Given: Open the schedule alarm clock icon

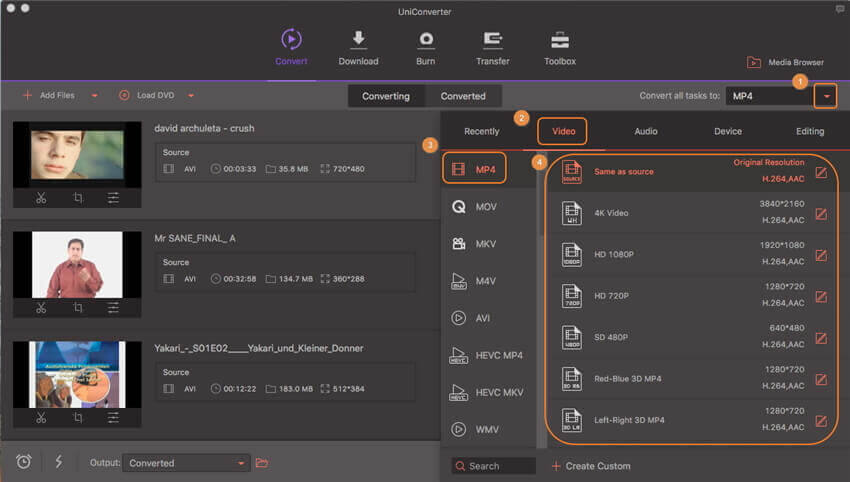Looking at the screenshot, I should coord(23,462).
